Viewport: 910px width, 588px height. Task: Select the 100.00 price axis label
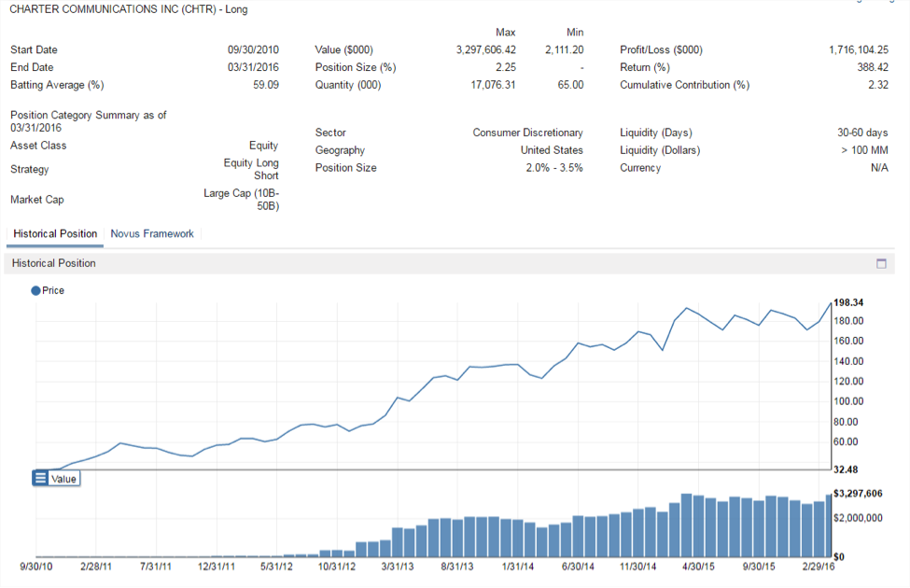click(848, 401)
